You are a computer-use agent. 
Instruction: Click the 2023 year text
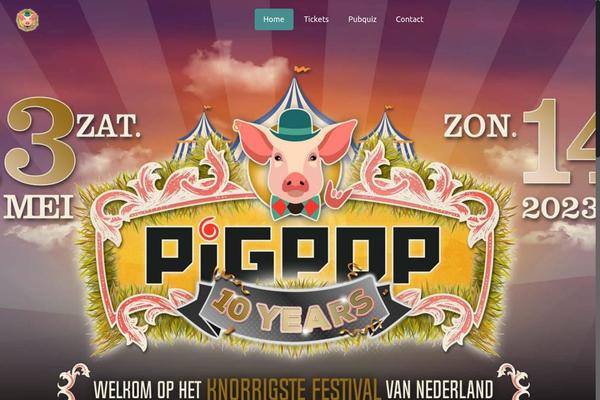(x=560, y=209)
